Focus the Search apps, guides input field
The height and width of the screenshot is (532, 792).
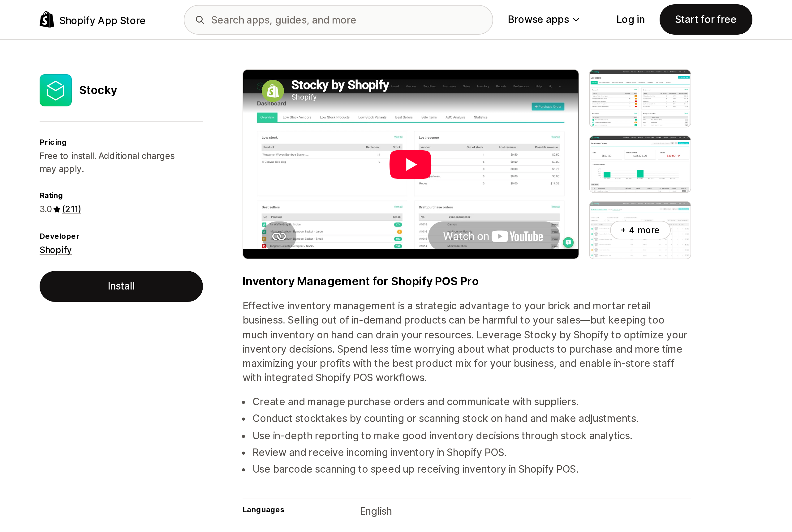coord(338,20)
